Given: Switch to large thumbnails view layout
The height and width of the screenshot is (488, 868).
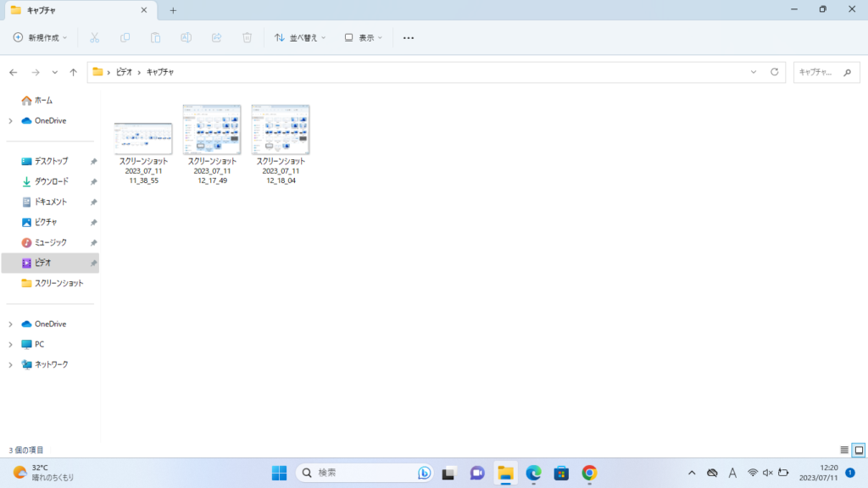Looking at the screenshot, I should [x=858, y=450].
